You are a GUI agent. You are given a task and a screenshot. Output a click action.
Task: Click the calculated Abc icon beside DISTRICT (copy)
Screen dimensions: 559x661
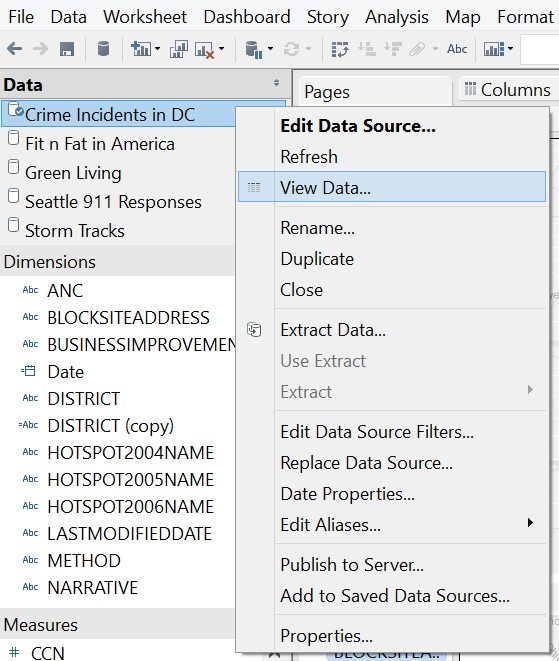pyautogui.click(x=29, y=425)
